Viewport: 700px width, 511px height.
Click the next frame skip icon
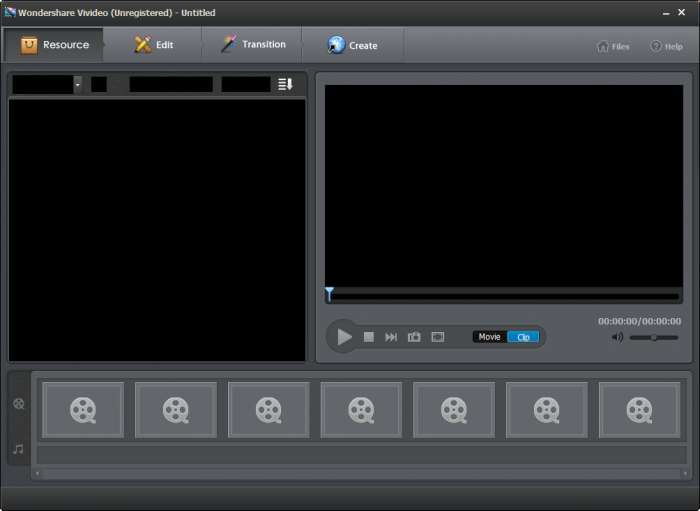[x=391, y=337]
